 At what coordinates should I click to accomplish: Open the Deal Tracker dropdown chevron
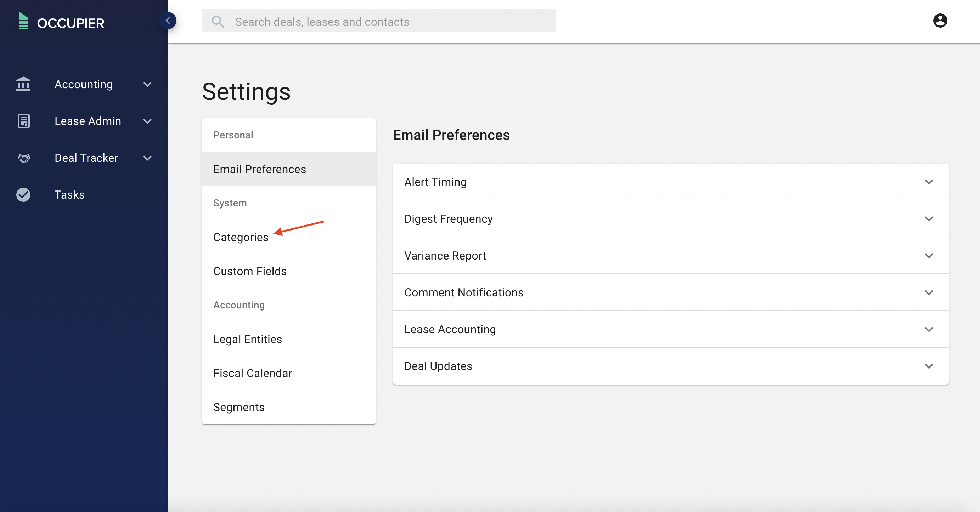(x=148, y=158)
